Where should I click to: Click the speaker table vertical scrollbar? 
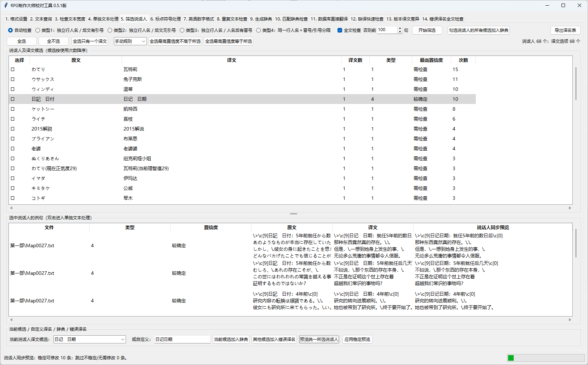click(x=576, y=84)
